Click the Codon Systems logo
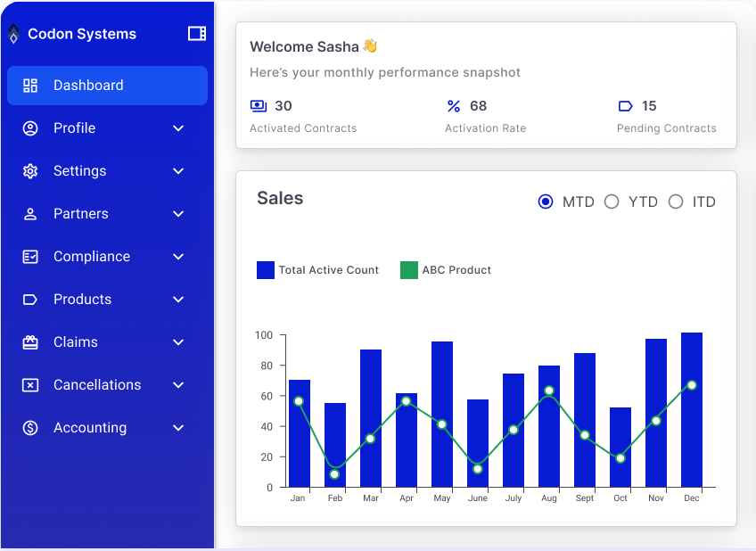 coord(12,33)
